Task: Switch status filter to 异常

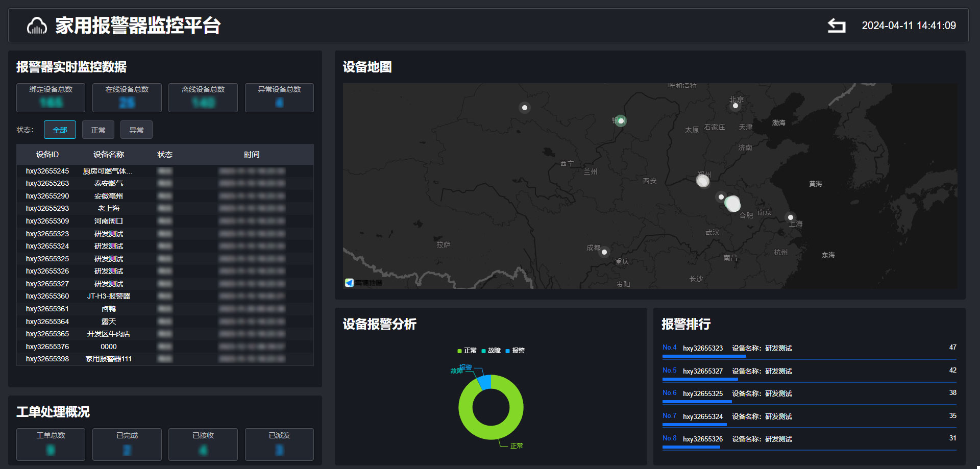Action: tap(136, 130)
